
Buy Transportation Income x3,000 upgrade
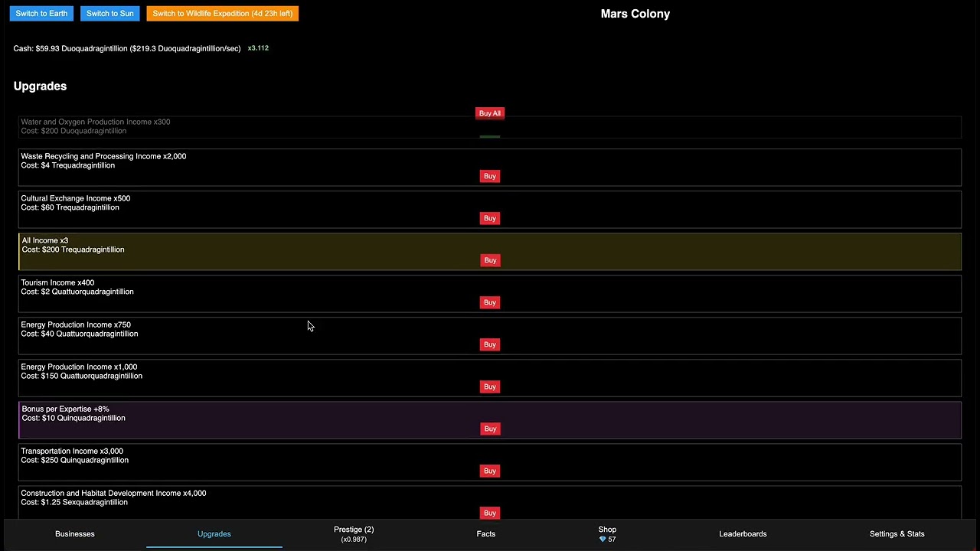490,471
